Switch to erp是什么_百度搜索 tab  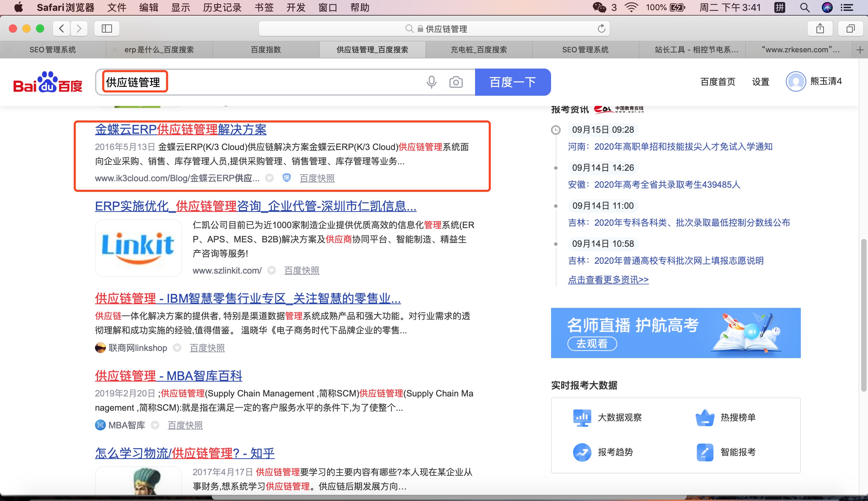pos(159,50)
